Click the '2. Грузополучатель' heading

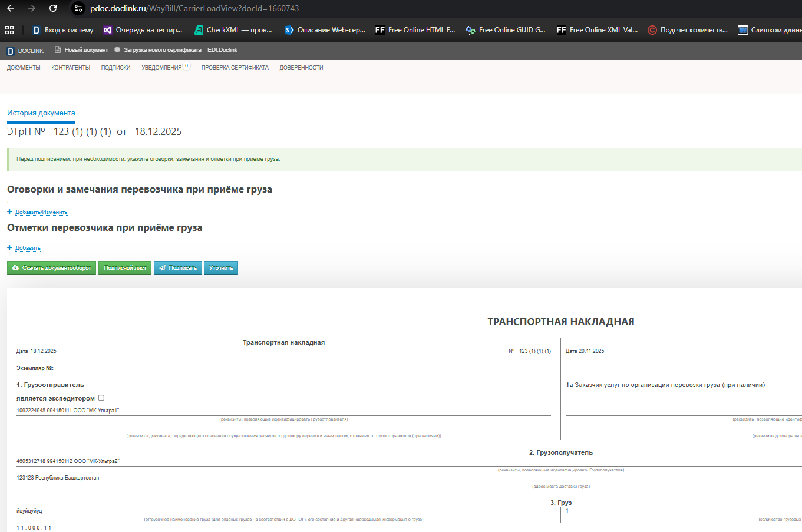click(x=561, y=452)
